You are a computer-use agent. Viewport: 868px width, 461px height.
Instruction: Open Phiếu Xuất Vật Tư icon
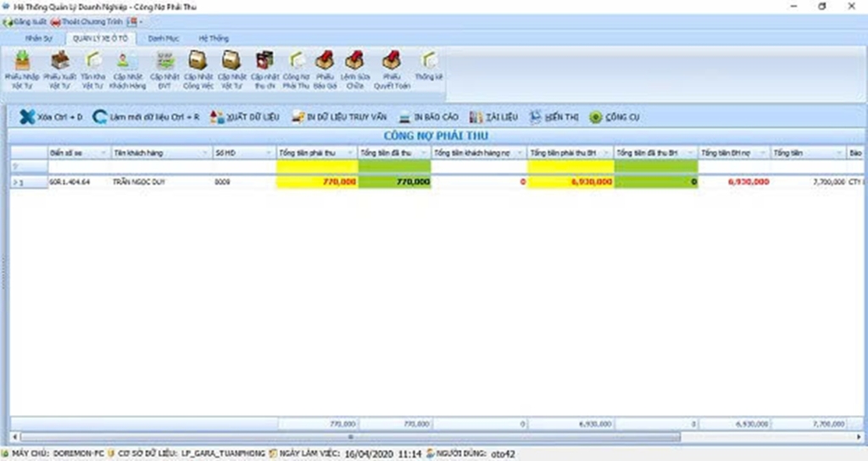[60, 60]
